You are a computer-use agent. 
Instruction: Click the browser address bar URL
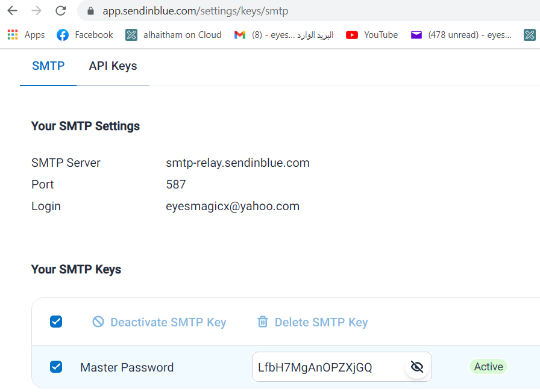point(195,11)
